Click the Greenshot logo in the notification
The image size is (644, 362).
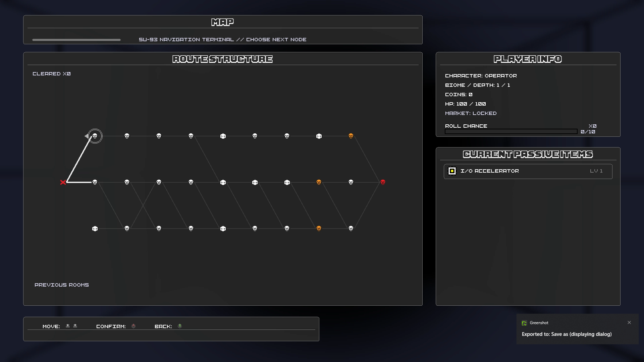pos(524,323)
